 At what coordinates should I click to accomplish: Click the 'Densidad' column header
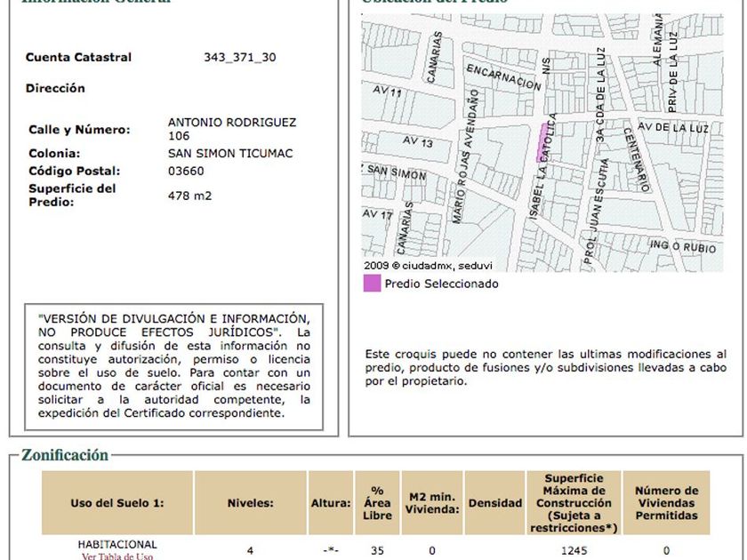495,503
